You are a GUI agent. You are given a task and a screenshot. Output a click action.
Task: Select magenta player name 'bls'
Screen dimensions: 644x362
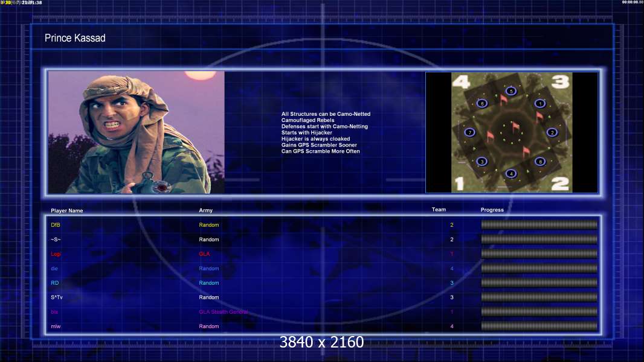click(x=54, y=312)
